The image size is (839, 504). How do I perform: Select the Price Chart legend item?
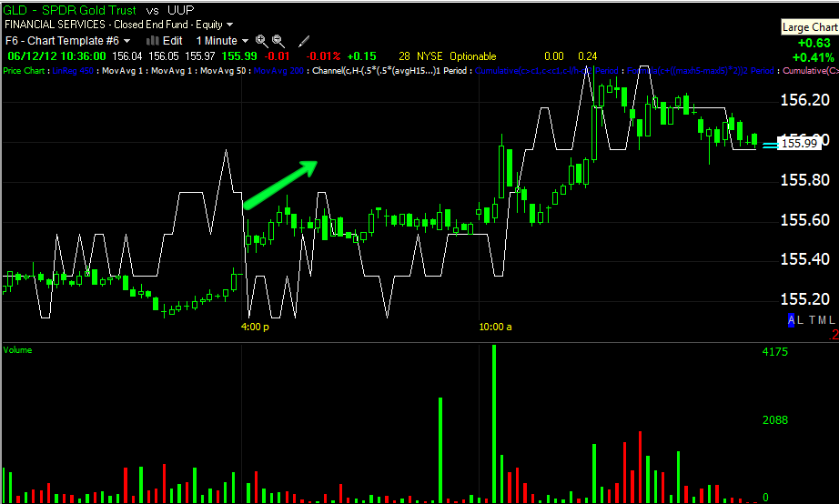24,71
